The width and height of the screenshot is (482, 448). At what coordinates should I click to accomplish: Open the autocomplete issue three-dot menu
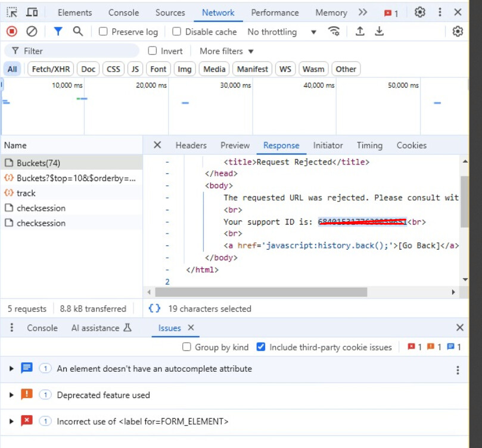point(458,370)
